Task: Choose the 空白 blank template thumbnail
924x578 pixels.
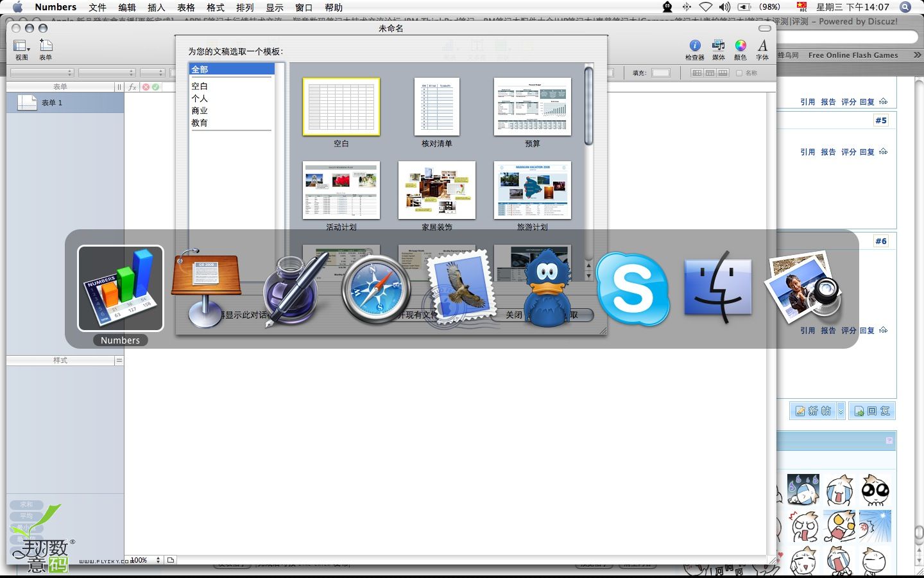Action: [341, 107]
